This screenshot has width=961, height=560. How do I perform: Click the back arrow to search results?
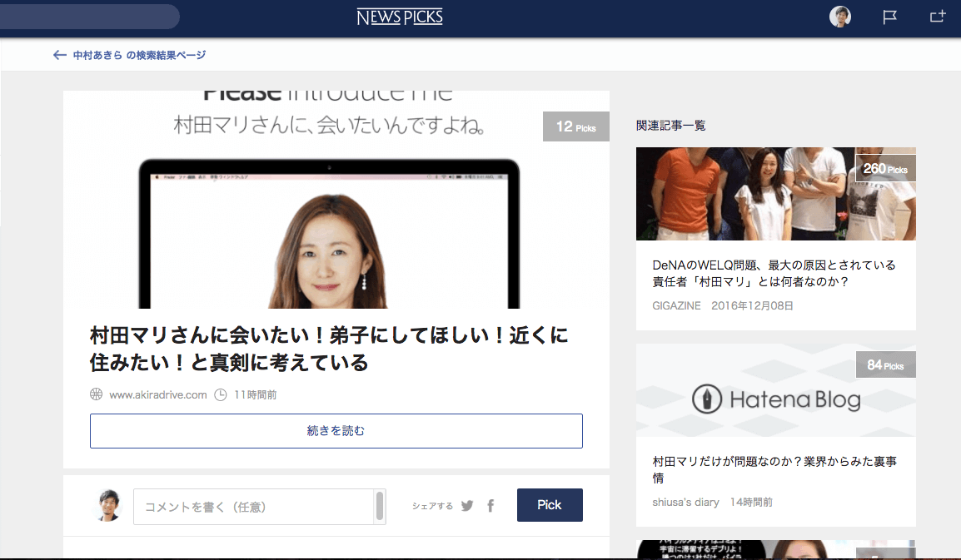59,54
